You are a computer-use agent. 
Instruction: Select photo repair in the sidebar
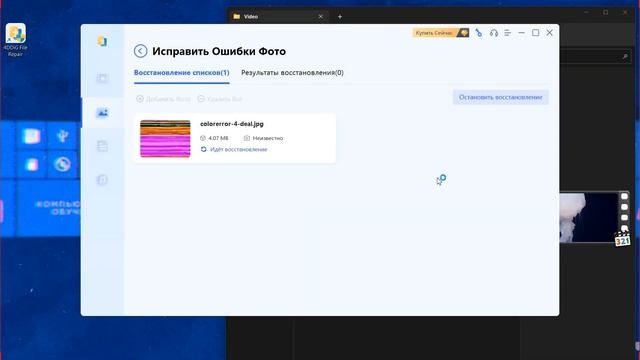click(x=102, y=112)
